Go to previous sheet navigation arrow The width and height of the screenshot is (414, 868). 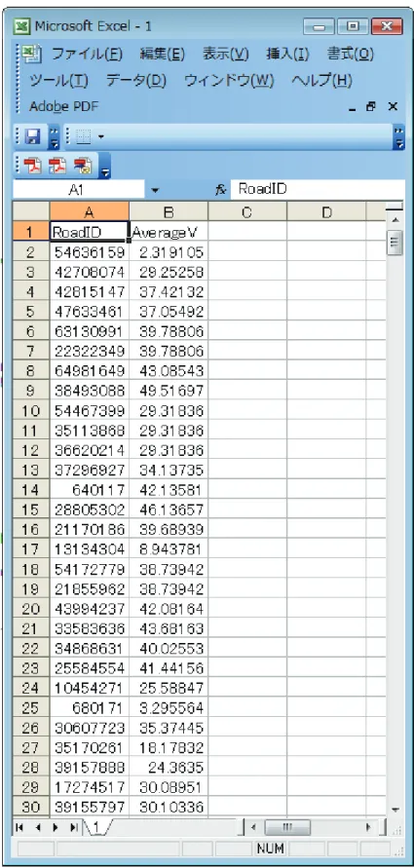pos(39,827)
